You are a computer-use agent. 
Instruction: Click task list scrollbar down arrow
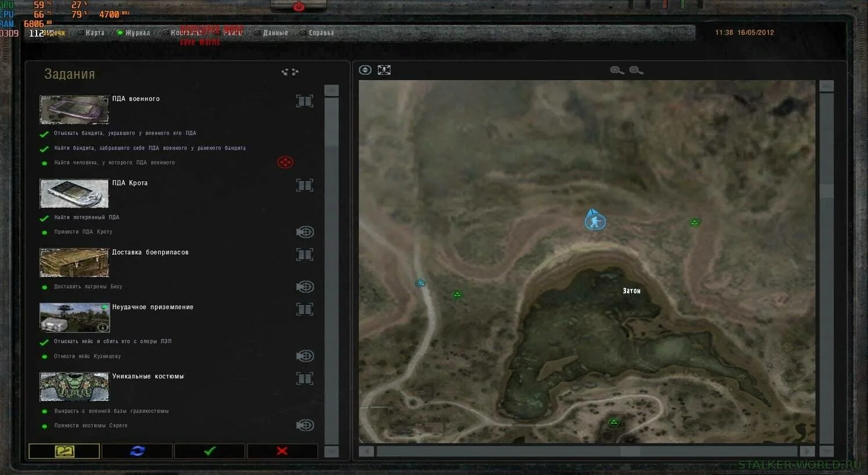click(332, 451)
